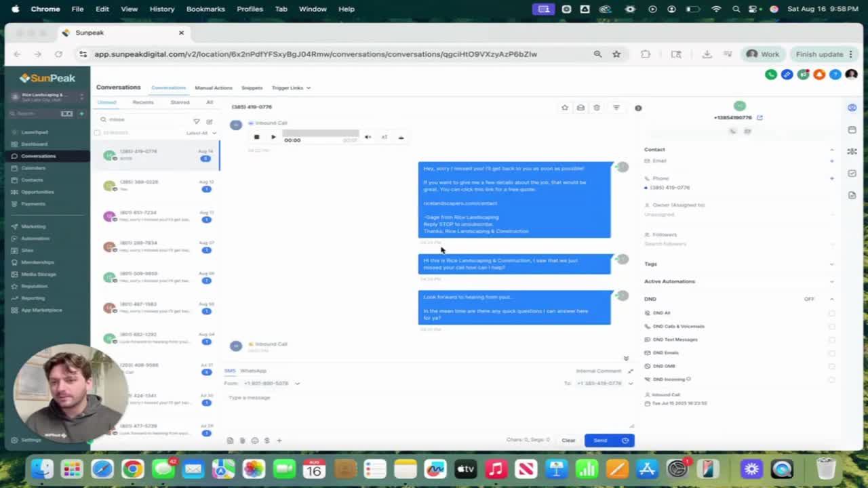Image resolution: width=868 pixels, height=488 pixels.
Task: Delete conversation using trash icon
Action: (597, 108)
